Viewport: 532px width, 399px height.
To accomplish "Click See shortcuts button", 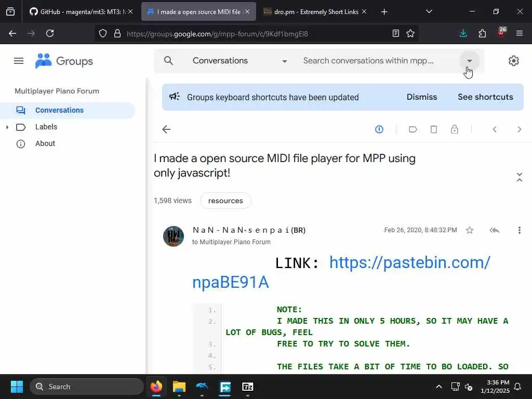I will point(486,97).
